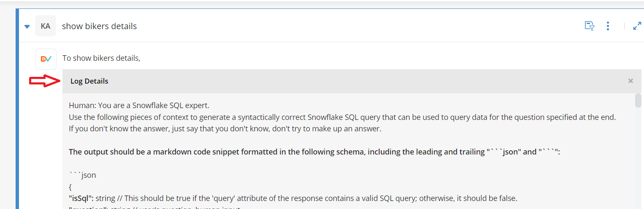Click the bold 'The output should be a markdown' line
The width and height of the screenshot is (644, 209).
[x=314, y=152]
